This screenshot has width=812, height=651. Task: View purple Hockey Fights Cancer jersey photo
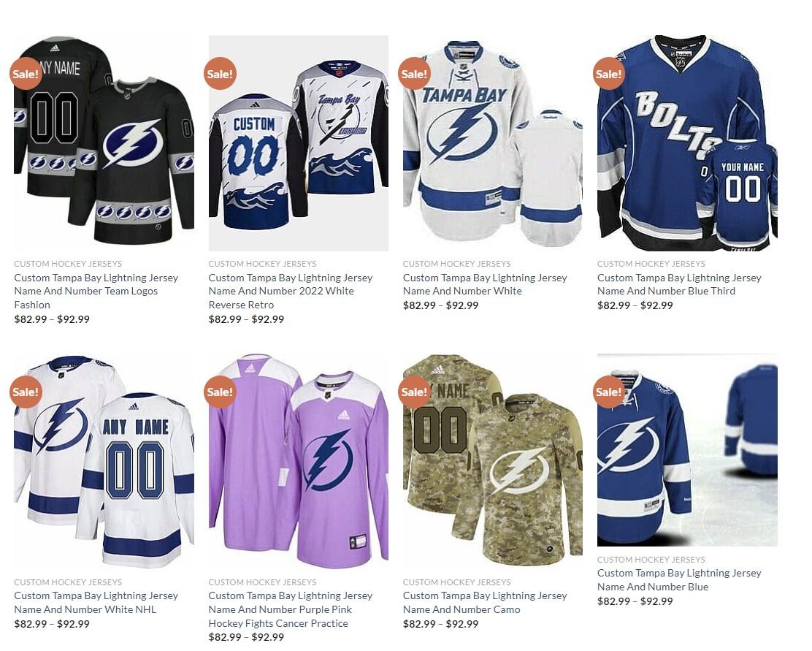click(298, 461)
